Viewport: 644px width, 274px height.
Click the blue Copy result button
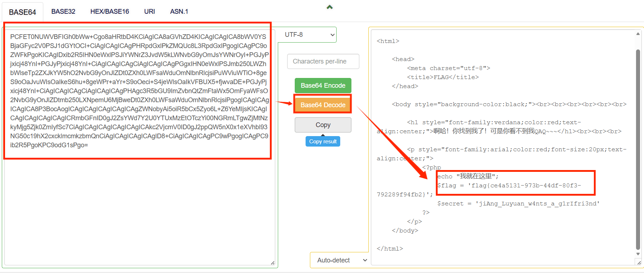323,142
